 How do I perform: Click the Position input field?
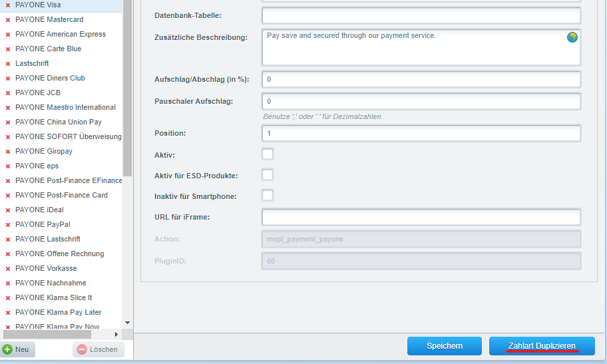421,133
